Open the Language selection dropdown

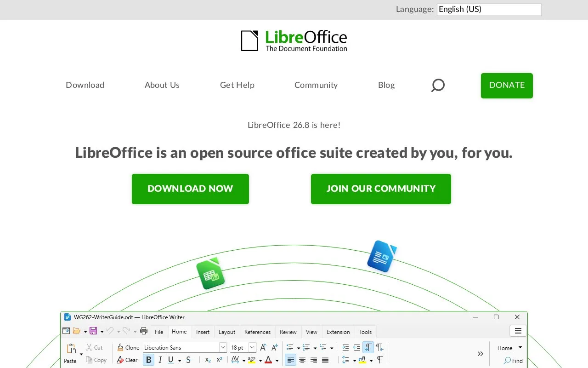click(x=489, y=10)
